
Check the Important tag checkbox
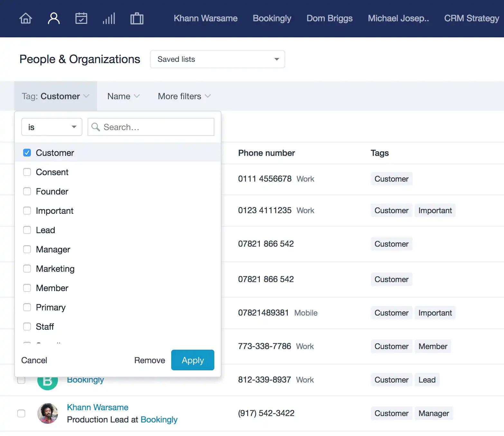tap(27, 211)
